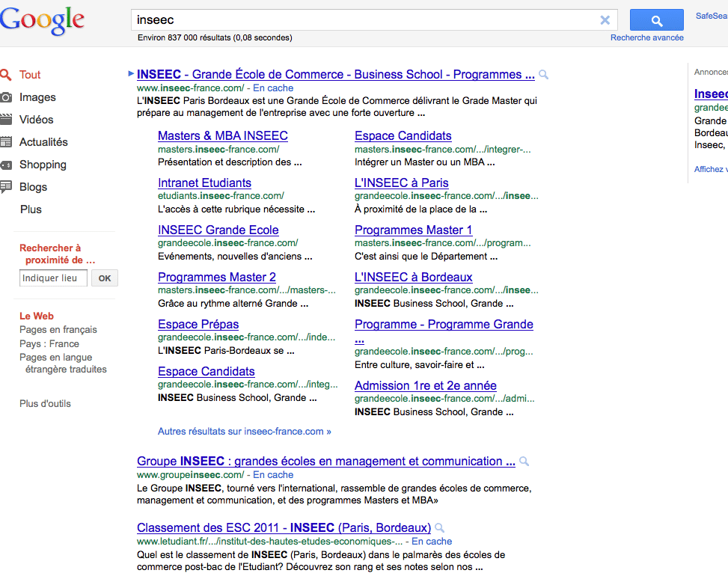Image resolution: width=728 pixels, height=588 pixels.
Task: Open INSEEC Grande École de Commerce result
Action: (336, 74)
